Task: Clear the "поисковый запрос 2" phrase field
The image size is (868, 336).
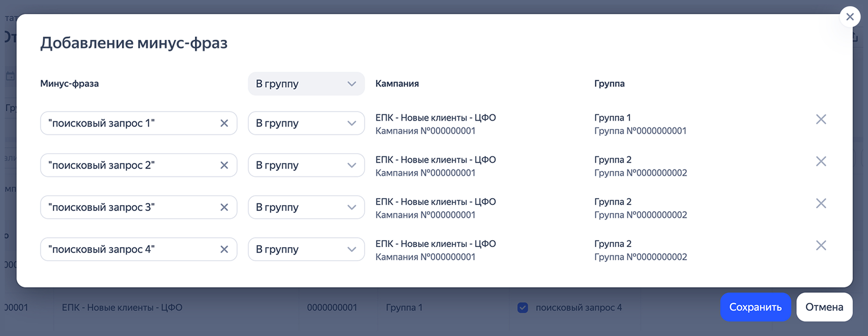Action: point(224,165)
